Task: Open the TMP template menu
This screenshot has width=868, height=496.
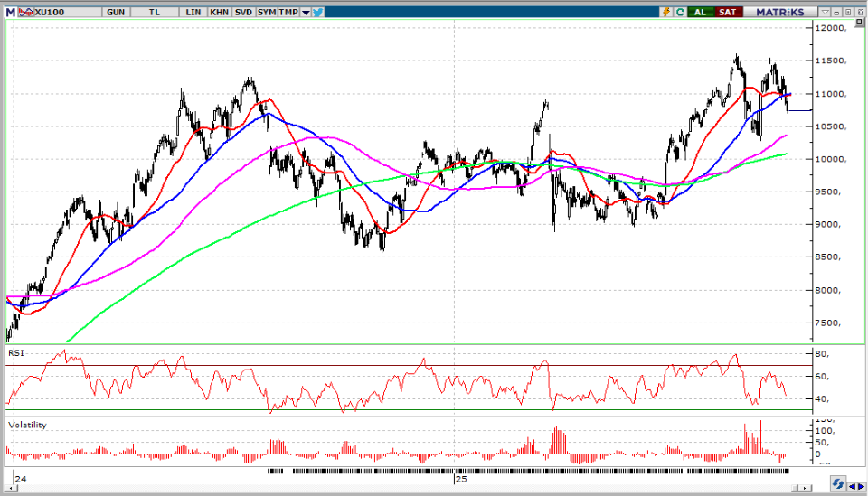Action: coord(288,12)
